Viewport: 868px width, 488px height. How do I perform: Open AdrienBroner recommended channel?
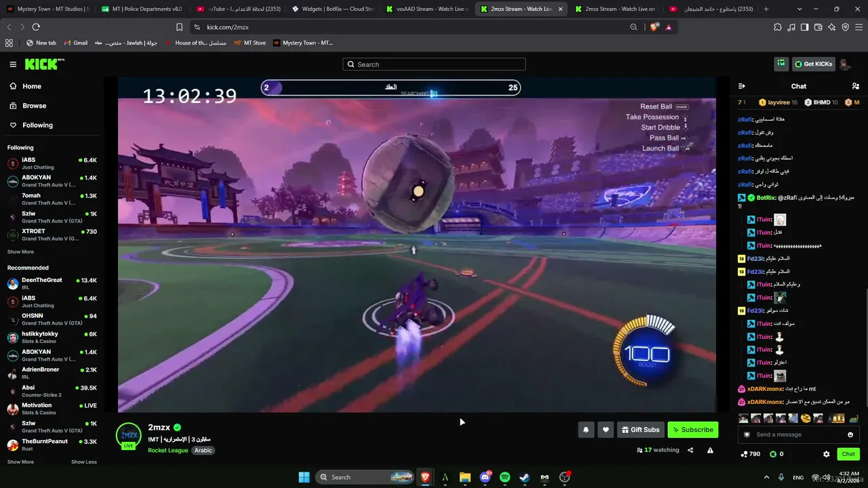coord(52,373)
